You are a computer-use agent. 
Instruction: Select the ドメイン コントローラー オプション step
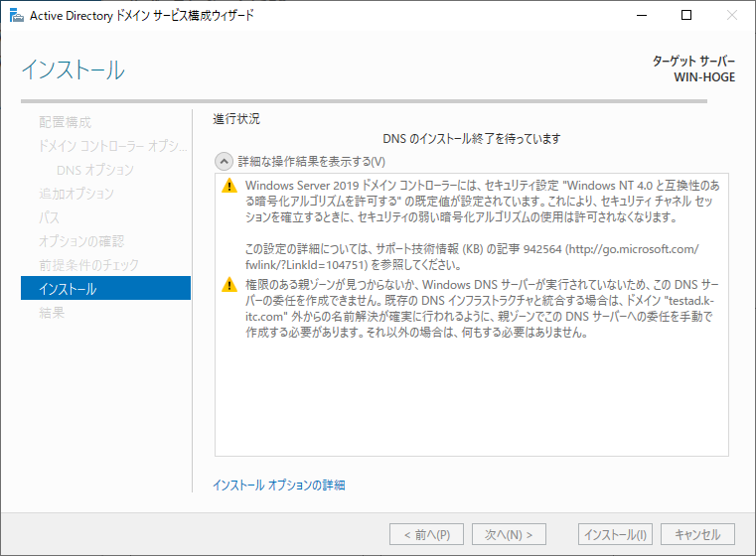click(113, 146)
